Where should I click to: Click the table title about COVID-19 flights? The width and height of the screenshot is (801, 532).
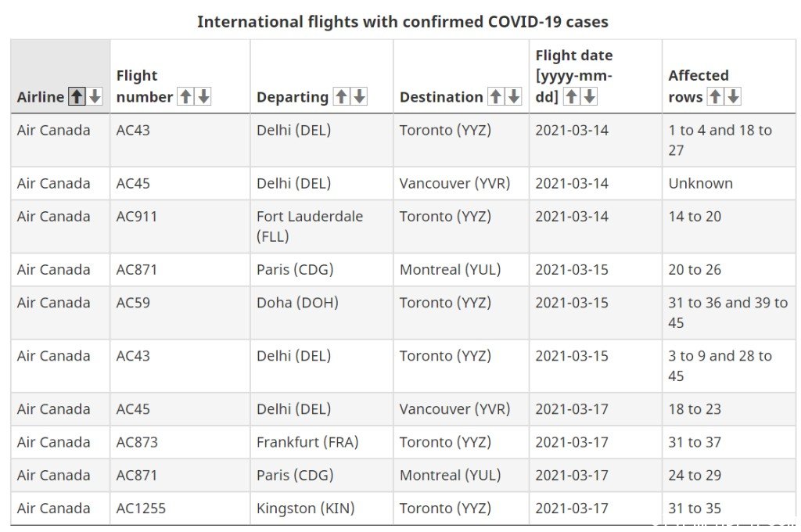(x=403, y=22)
